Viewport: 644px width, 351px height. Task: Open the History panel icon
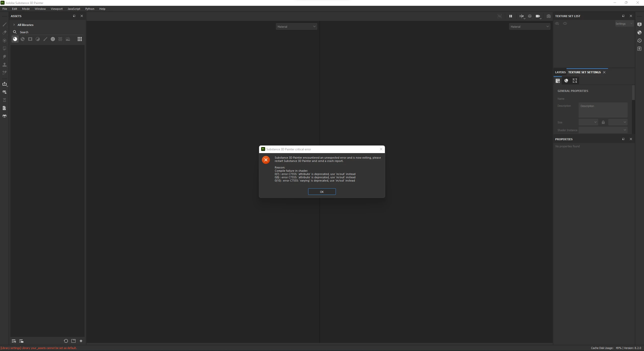639,41
